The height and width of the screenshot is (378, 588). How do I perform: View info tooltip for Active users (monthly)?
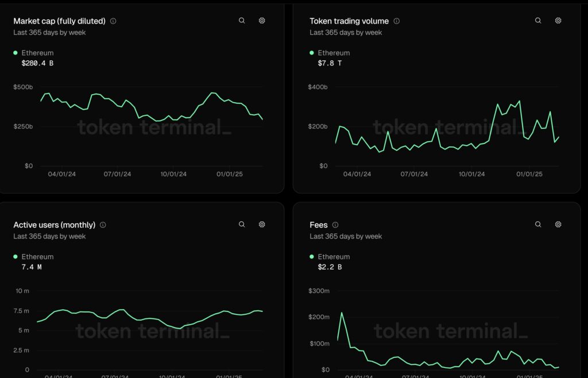point(103,225)
